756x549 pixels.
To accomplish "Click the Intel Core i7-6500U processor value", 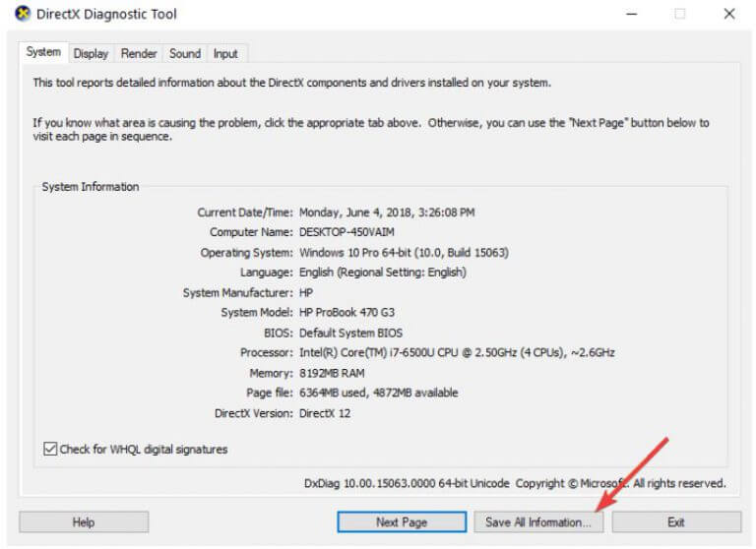I will [457, 353].
